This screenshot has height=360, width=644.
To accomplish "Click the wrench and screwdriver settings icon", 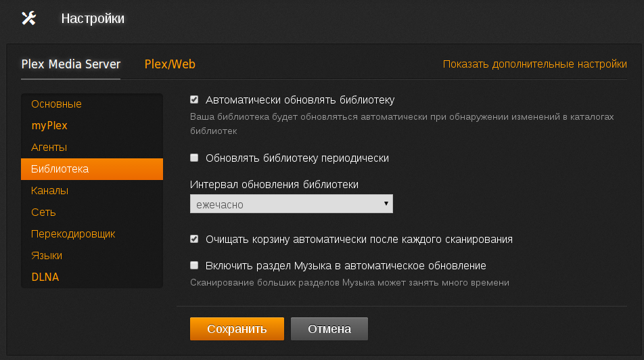I will tap(28, 18).
